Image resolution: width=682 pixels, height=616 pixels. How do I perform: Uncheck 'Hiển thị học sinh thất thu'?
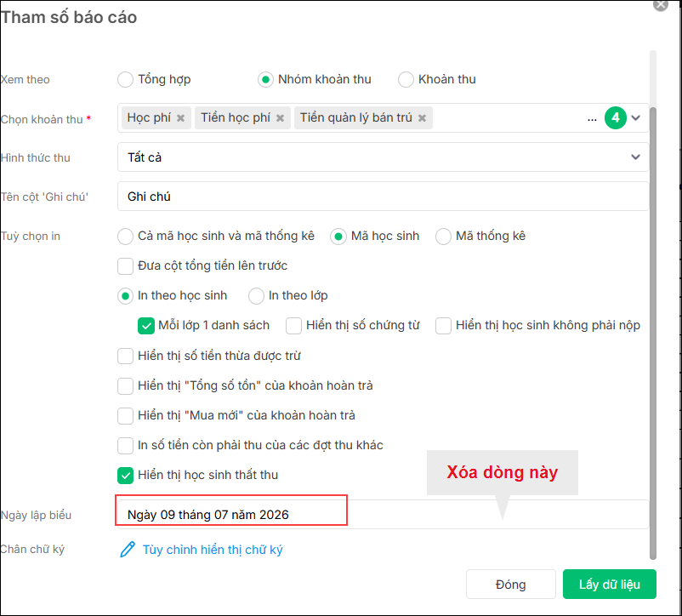[x=125, y=475]
